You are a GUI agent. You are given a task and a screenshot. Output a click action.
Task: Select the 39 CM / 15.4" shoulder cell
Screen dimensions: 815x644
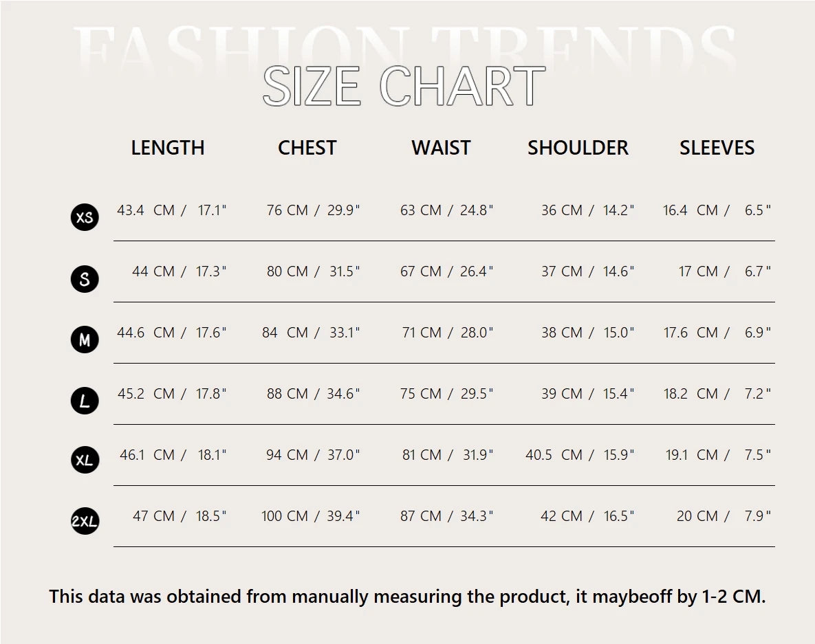click(x=587, y=394)
